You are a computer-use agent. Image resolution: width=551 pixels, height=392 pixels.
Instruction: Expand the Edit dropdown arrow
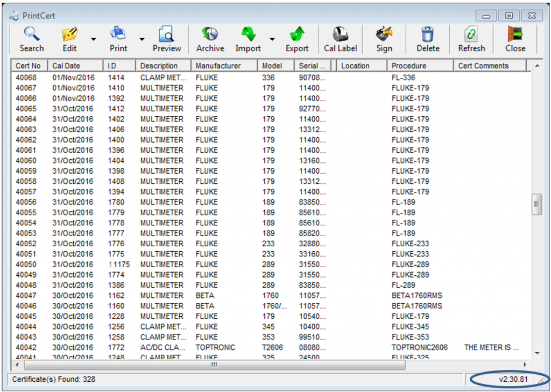[94, 39]
